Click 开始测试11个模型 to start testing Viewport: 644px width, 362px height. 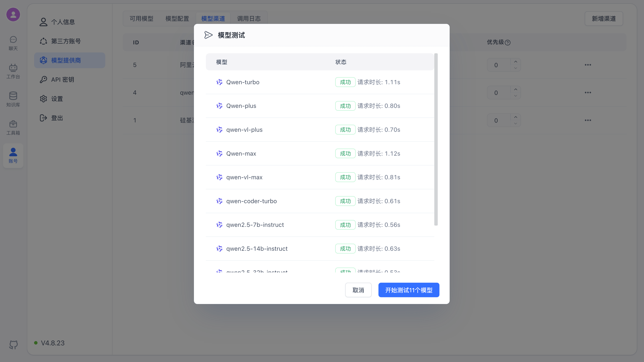click(409, 290)
